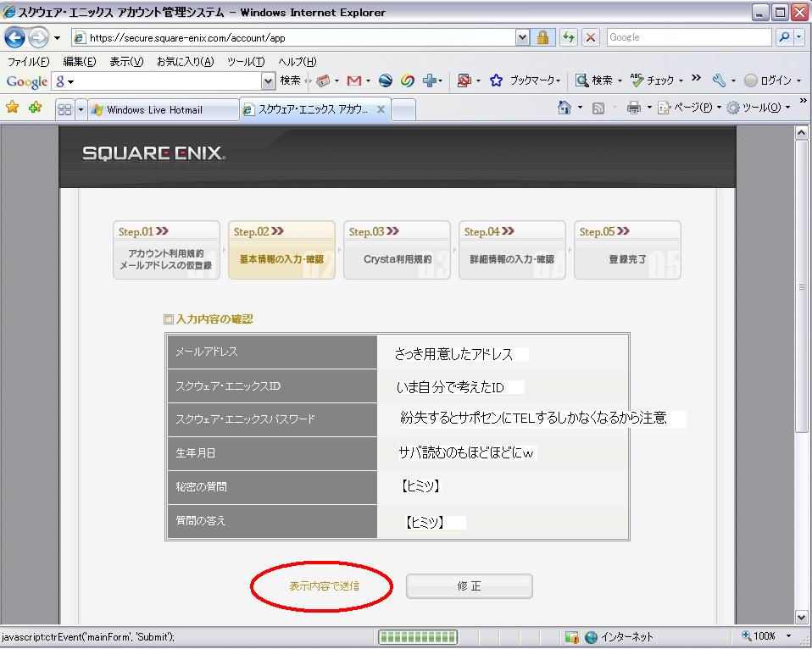Click the red Stop loading button
812x649 pixels.
(591, 37)
